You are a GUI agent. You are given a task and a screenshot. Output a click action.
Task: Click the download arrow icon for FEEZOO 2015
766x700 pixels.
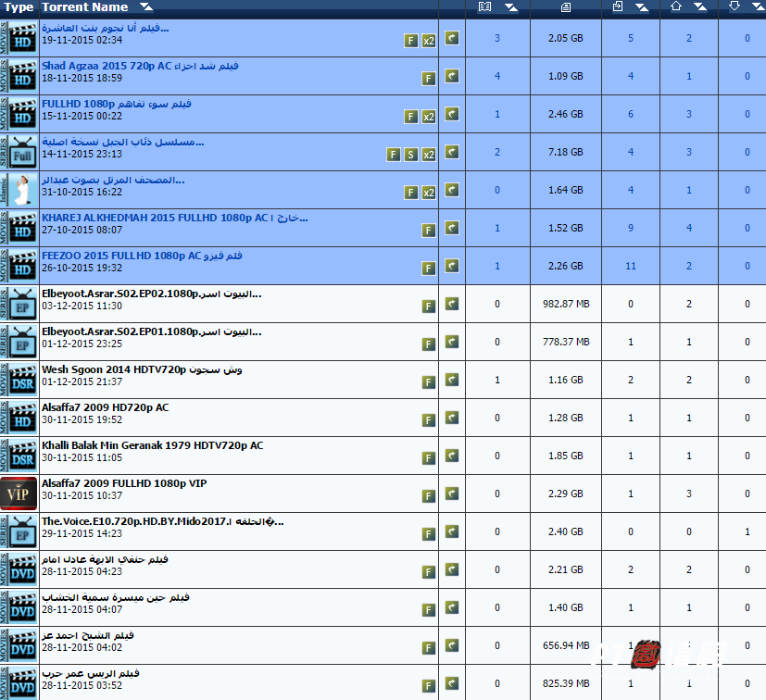[x=452, y=267]
